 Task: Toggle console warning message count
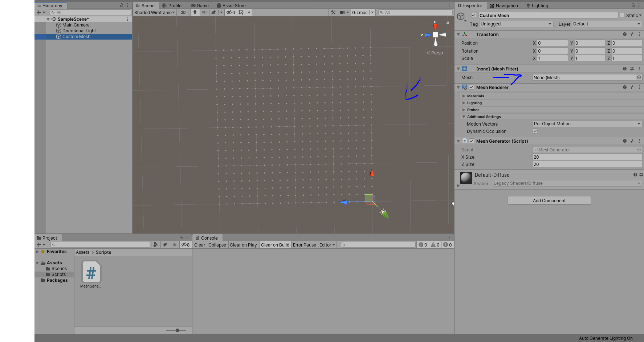[435, 245]
